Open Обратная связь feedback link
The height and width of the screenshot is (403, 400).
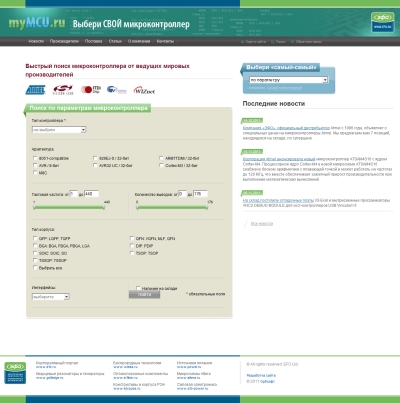point(308,42)
